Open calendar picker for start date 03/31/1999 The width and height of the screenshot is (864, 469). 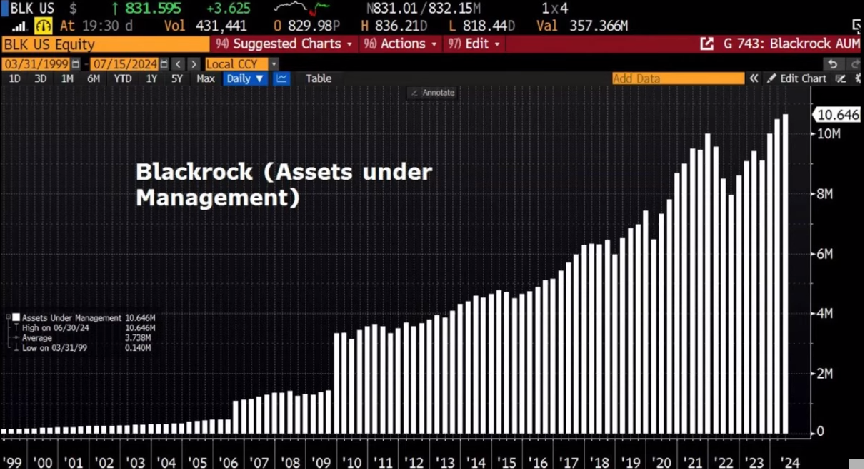pyautogui.click(x=76, y=64)
